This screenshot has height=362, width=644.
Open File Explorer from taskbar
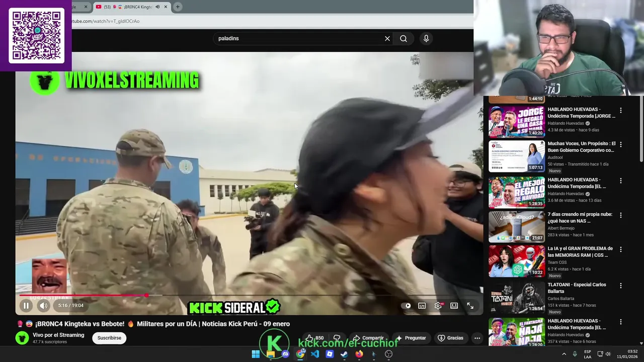tap(271, 354)
